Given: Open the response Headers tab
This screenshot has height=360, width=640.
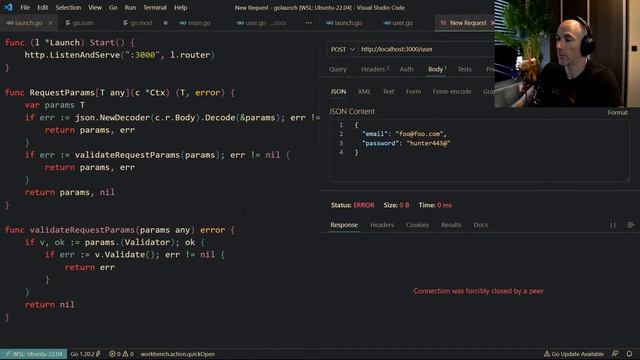Looking at the screenshot, I should click(382, 225).
